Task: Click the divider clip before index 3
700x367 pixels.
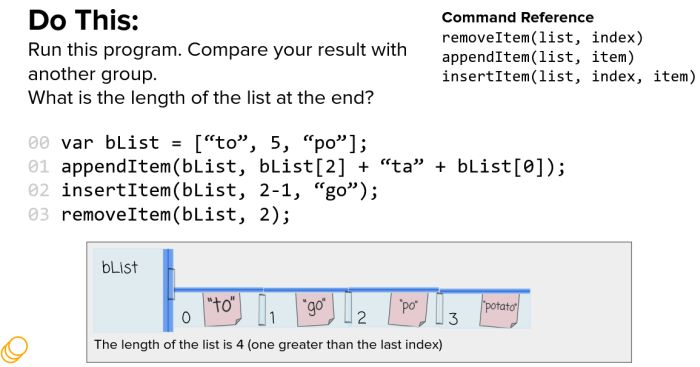Action: [439, 308]
